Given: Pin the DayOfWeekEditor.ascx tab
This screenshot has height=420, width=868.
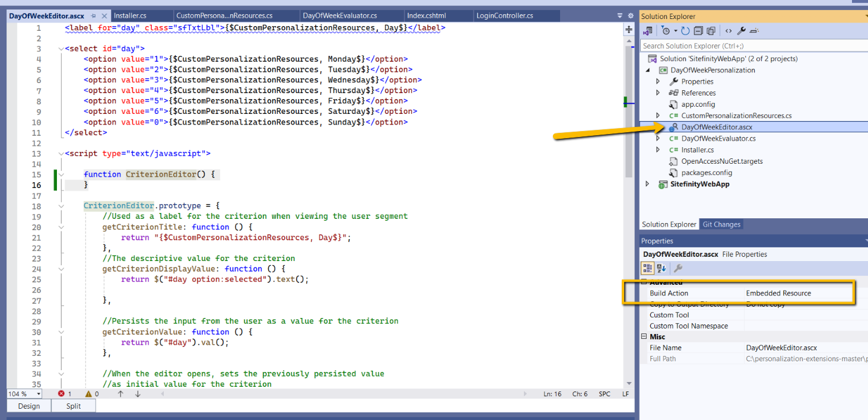Looking at the screenshot, I should [93, 16].
